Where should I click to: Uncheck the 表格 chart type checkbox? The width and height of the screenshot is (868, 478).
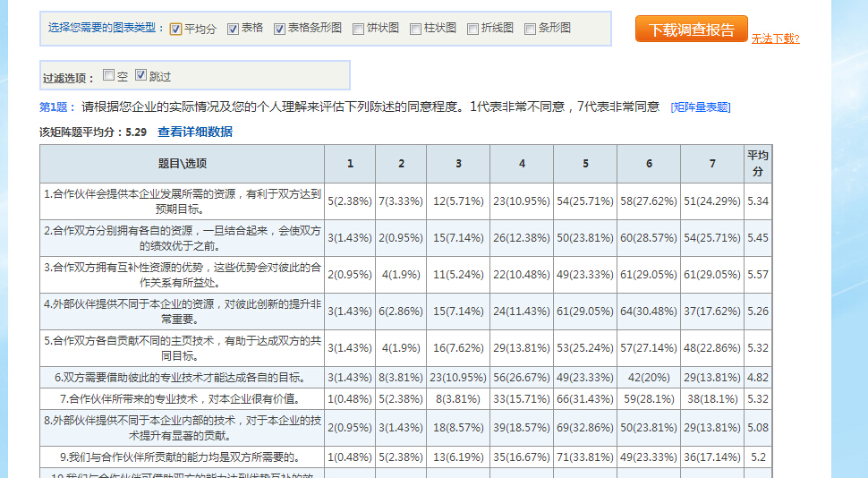pos(233,29)
